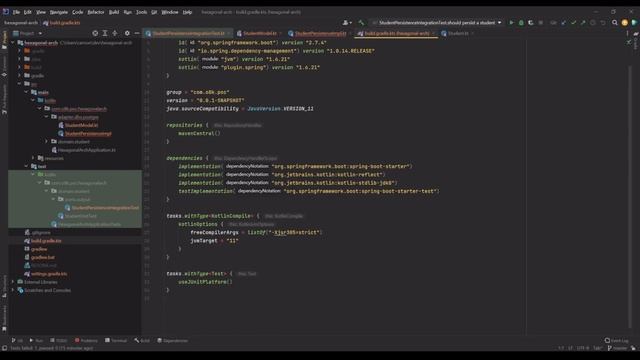640x360 pixels.
Task: Expand External Libraries node
Action: click(13, 282)
